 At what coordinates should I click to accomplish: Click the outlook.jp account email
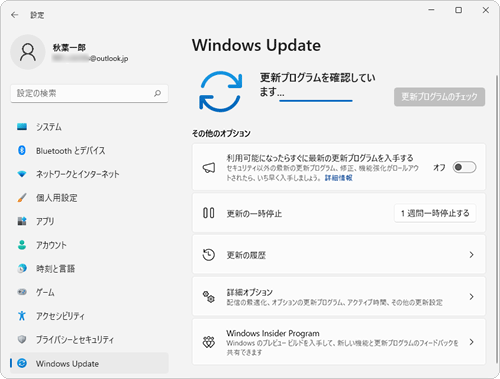pos(90,59)
